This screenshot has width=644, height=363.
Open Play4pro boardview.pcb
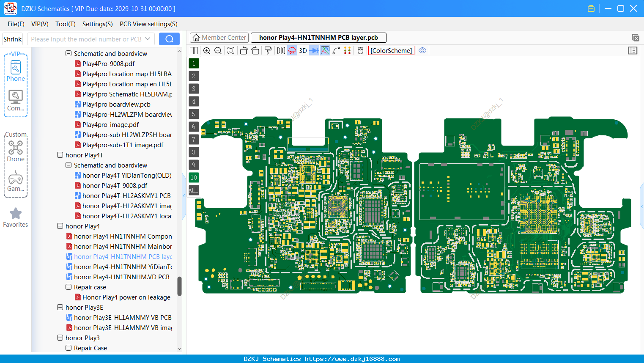pos(117,104)
